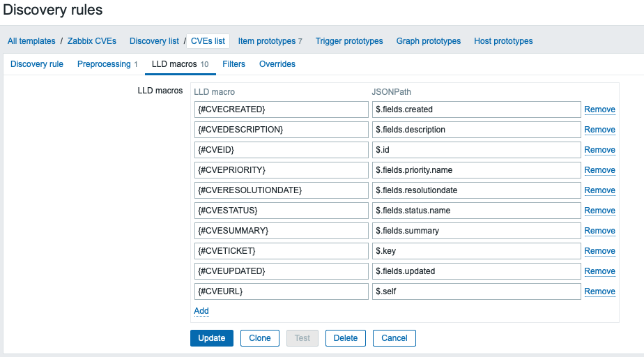
Task: Add a new LLD macro row
Action: pyautogui.click(x=201, y=311)
